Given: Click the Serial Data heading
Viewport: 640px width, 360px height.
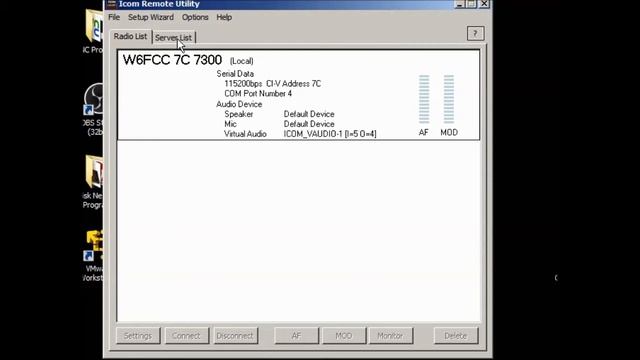Looking at the screenshot, I should coord(235,74).
